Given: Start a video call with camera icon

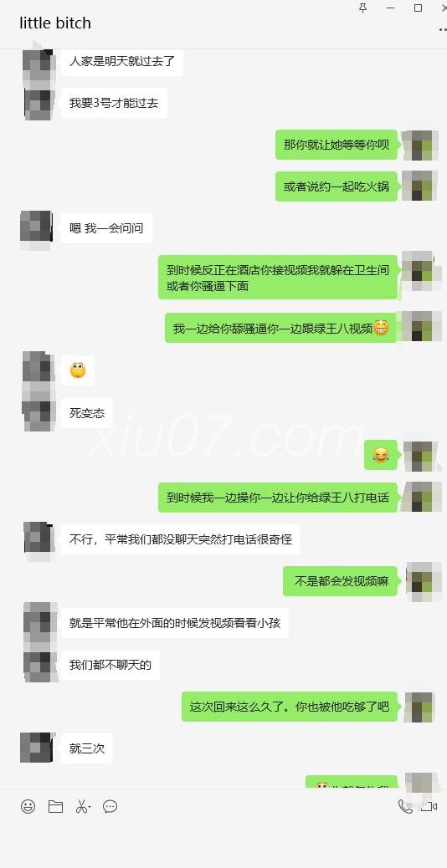Looking at the screenshot, I should pyautogui.click(x=429, y=807).
